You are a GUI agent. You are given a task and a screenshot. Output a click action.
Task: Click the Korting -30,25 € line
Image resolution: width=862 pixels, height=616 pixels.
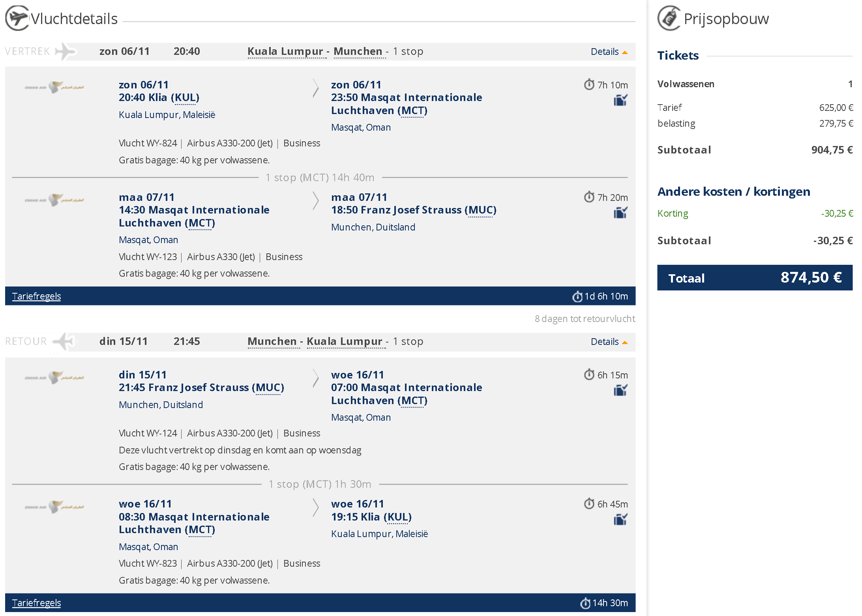(755, 213)
